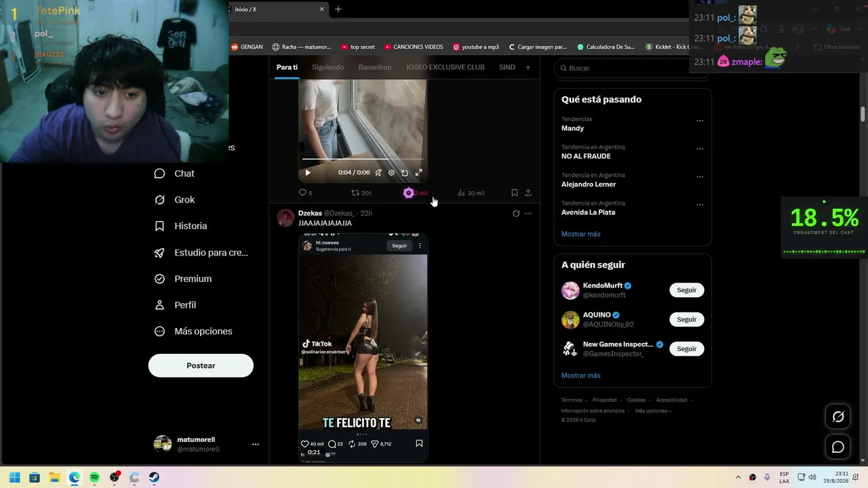
Task: Open the Dzekas TikTok video thumbnail
Action: click(x=363, y=348)
